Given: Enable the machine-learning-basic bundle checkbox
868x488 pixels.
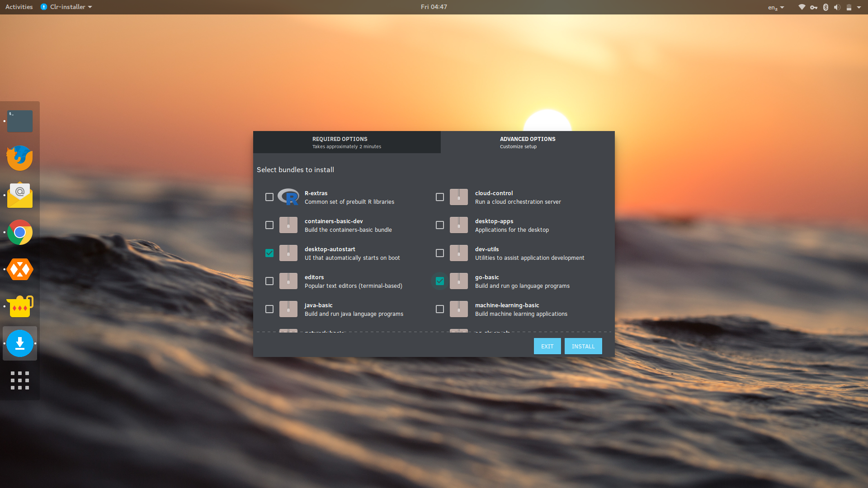Looking at the screenshot, I should (440, 309).
